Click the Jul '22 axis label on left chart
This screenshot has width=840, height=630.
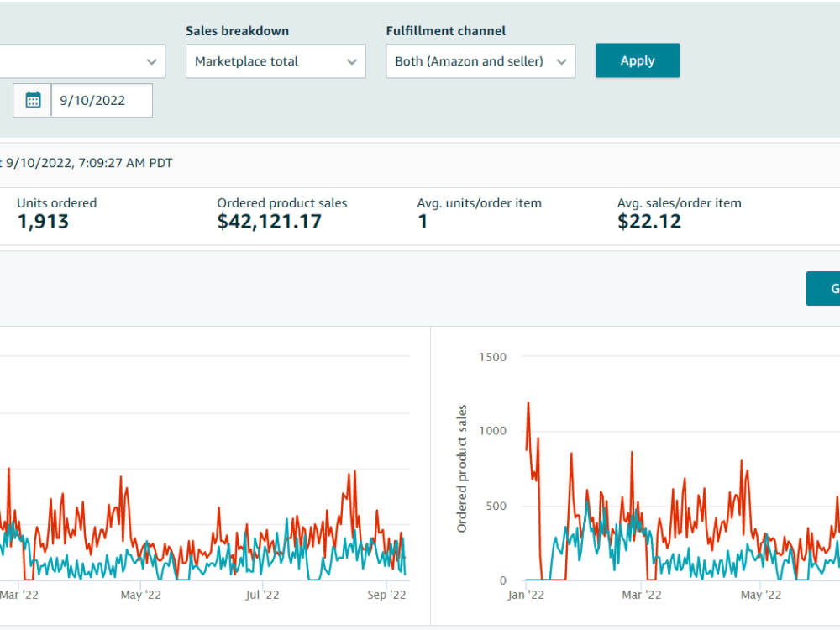(x=262, y=596)
